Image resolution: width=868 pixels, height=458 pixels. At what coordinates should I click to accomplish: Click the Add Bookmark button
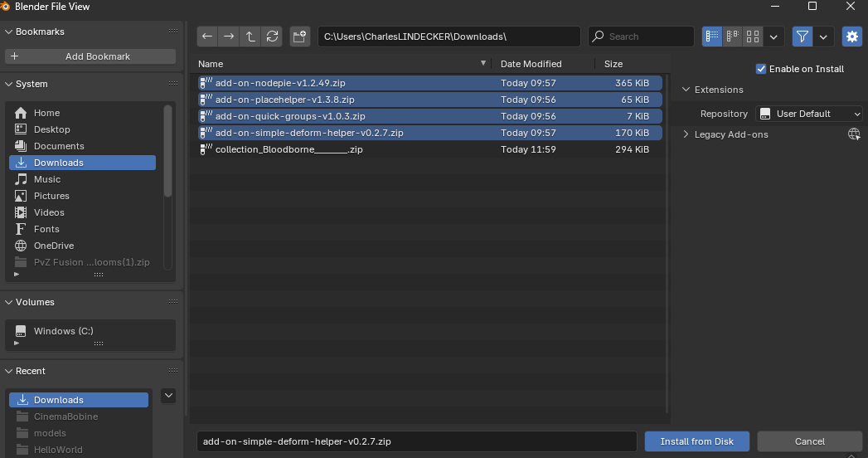90,56
